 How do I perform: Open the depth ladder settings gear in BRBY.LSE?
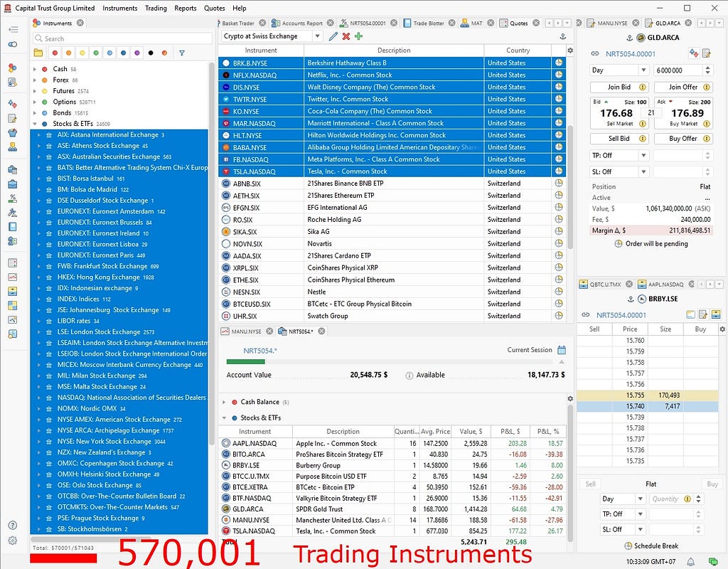(x=722, y=329)
